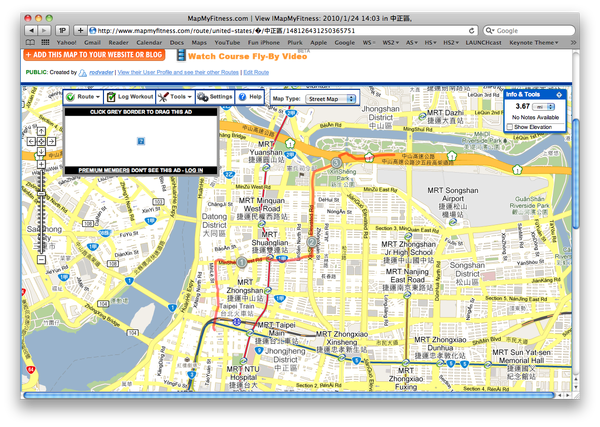This screenshot has height=427, width=600.
Task: Click the horizontal scrollbar at the page bottom
Action: (x=289, y=395)
